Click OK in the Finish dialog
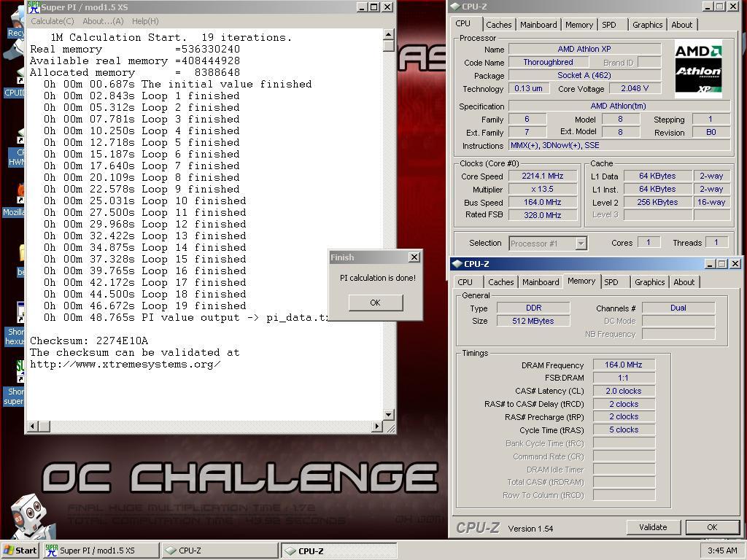This screenshot has width=747, height=560. click(376, 303)
